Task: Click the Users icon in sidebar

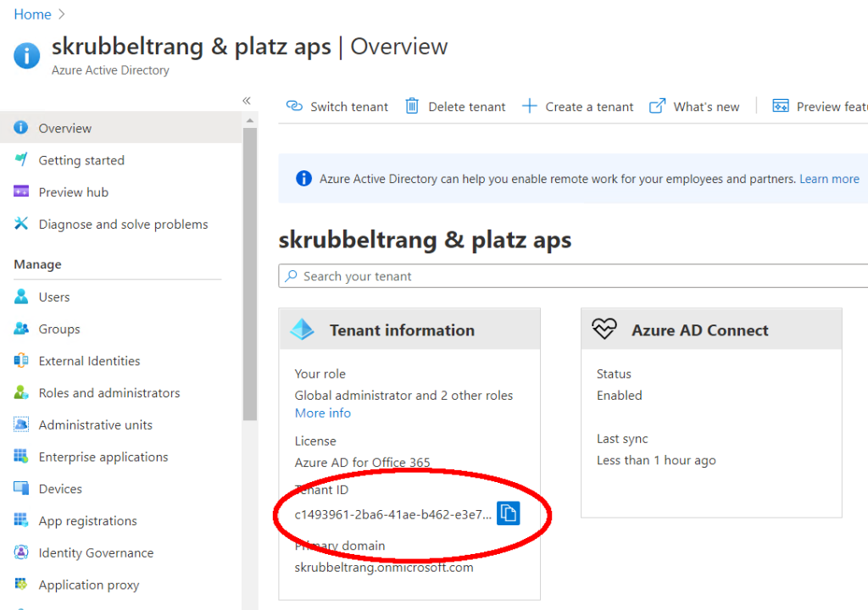Action: [x=21, y=297]
